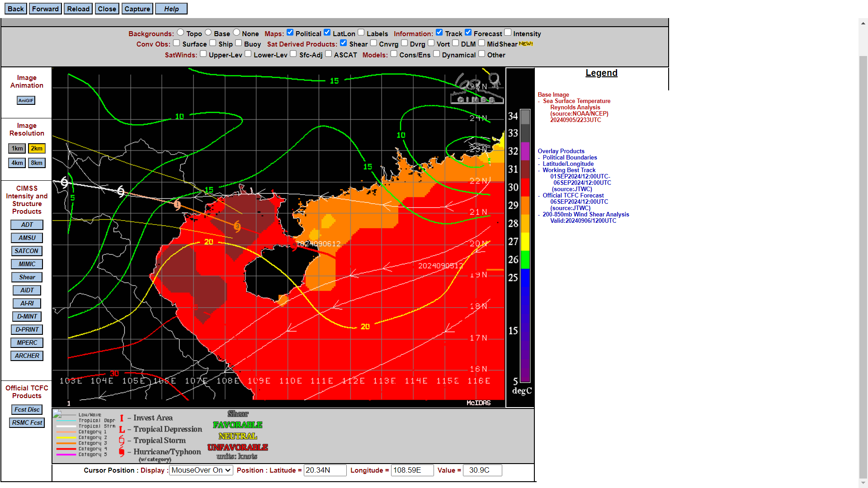Select 1km image resolution
The width and height of the screenshot is (868, 488).
pyautogui.click(x=17, y=148)
